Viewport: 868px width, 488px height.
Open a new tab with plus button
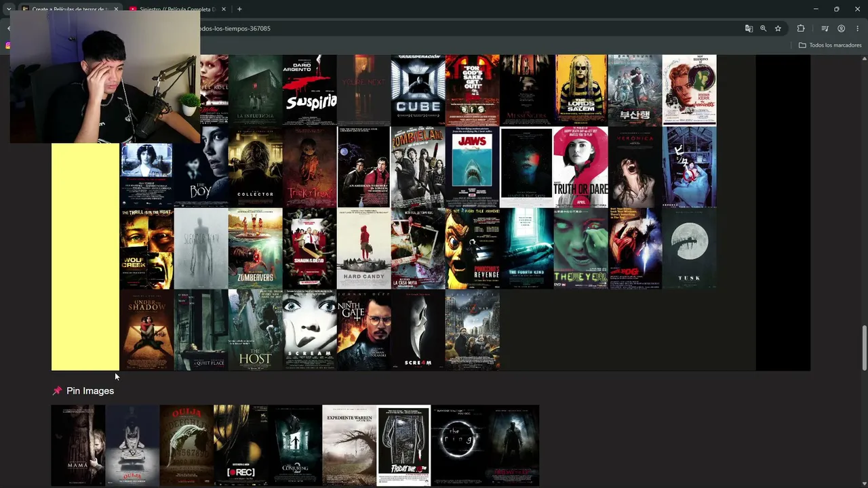point(239,9)
